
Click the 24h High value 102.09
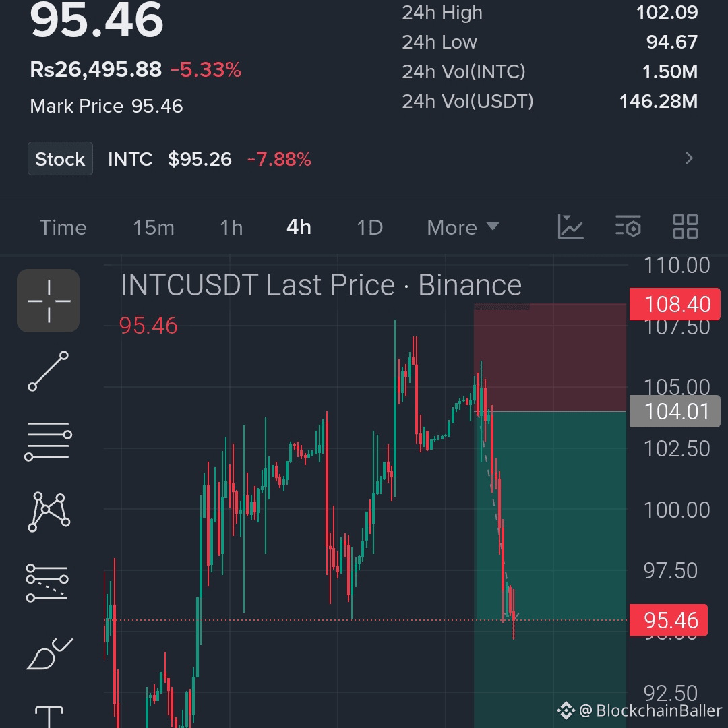[667, 13]
